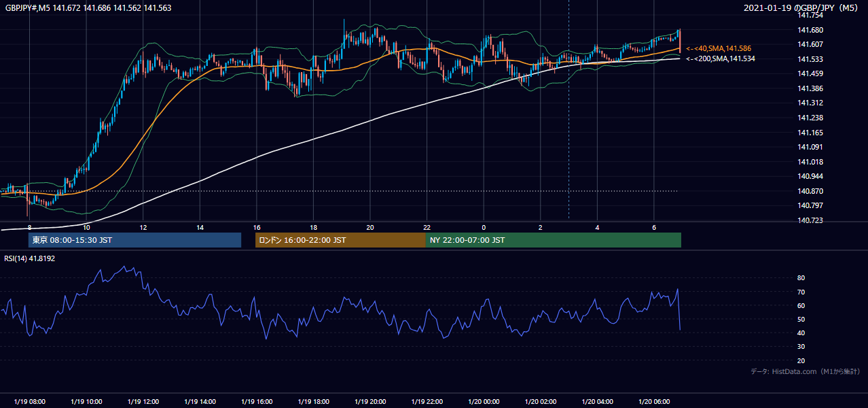Select the 2021-01-19 GBP/JPY (M5) chart title
Viewport: 868px width, 408px height.
801,8
